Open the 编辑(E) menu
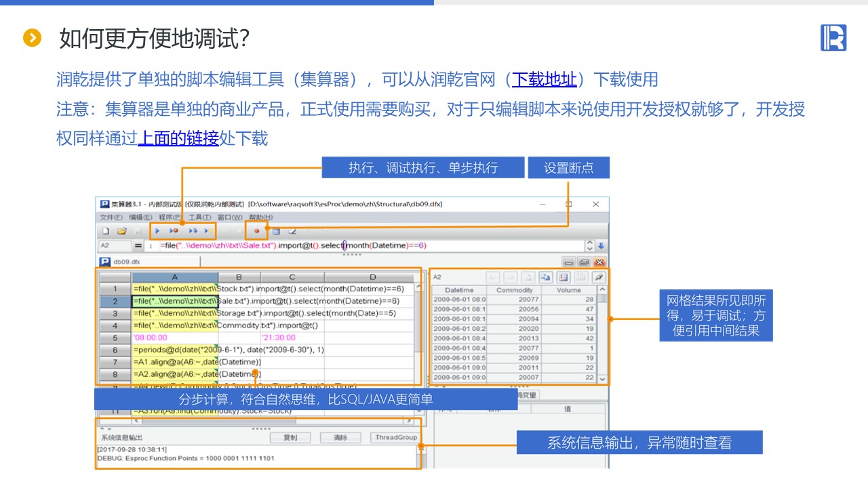Image resolution: width=868 pixels, height=488 pixels. (141, 218)
